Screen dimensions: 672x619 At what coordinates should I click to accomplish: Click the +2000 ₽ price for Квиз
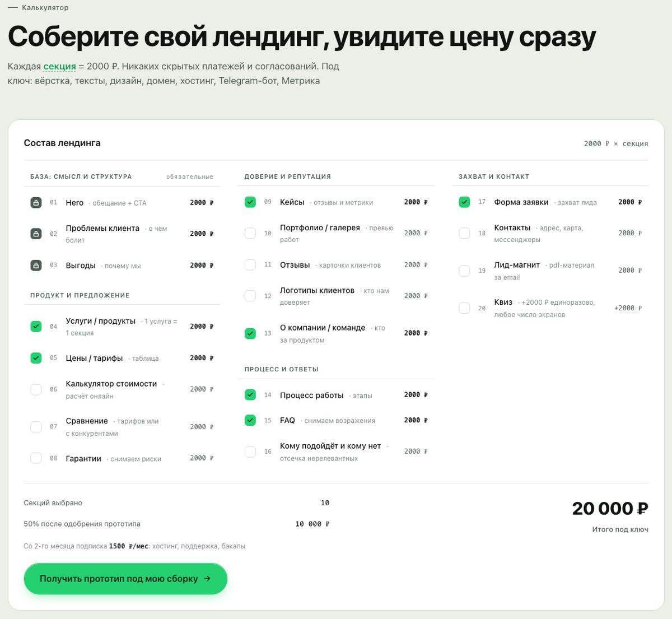628,308
